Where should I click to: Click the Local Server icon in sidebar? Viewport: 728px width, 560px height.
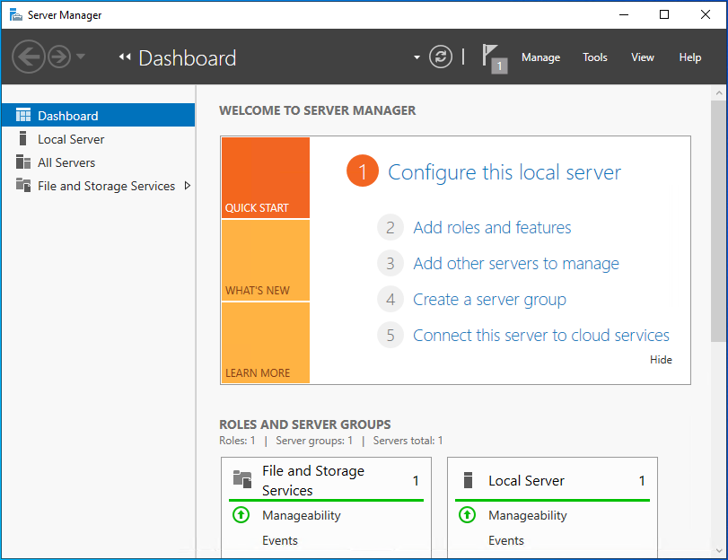(x=22, y=138)
